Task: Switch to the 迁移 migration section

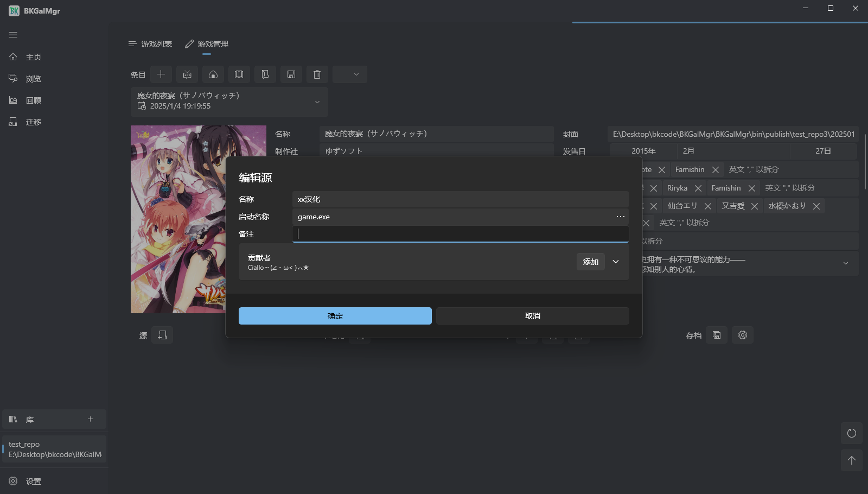Action: pos(34,122)
